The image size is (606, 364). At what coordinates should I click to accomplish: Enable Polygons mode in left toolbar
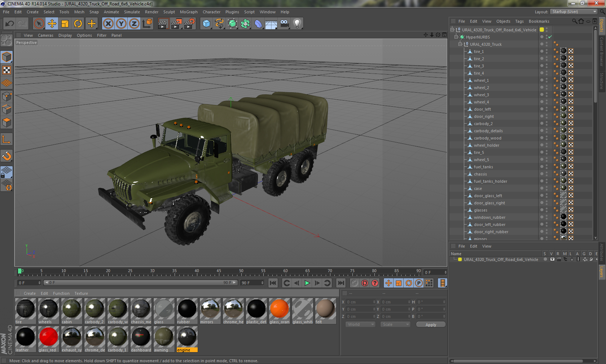(6, 123)
